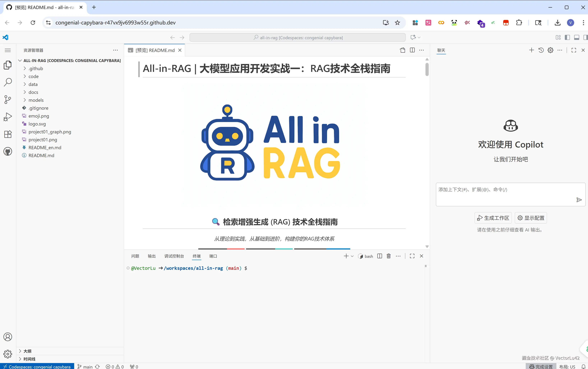Switch to the 问题 tab
Image resolution: width=588 pixels, height=369 pixels.
(x=135, y=256)
